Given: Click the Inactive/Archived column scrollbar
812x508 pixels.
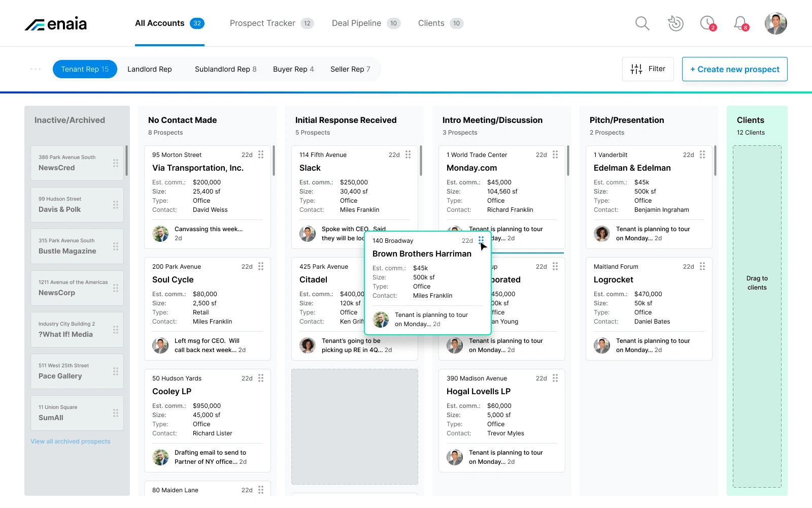Looking at the screenshot, I should coord(126,161).
